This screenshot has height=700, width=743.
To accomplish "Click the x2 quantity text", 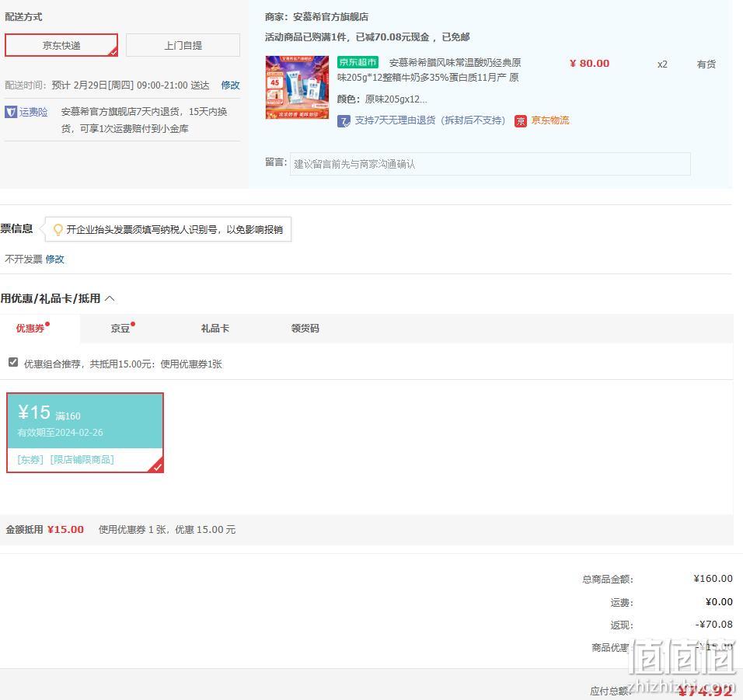I will tap(662, 64).
